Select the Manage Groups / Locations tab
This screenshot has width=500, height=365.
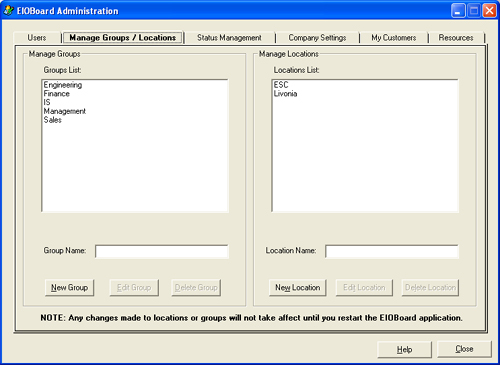point(123,38)
